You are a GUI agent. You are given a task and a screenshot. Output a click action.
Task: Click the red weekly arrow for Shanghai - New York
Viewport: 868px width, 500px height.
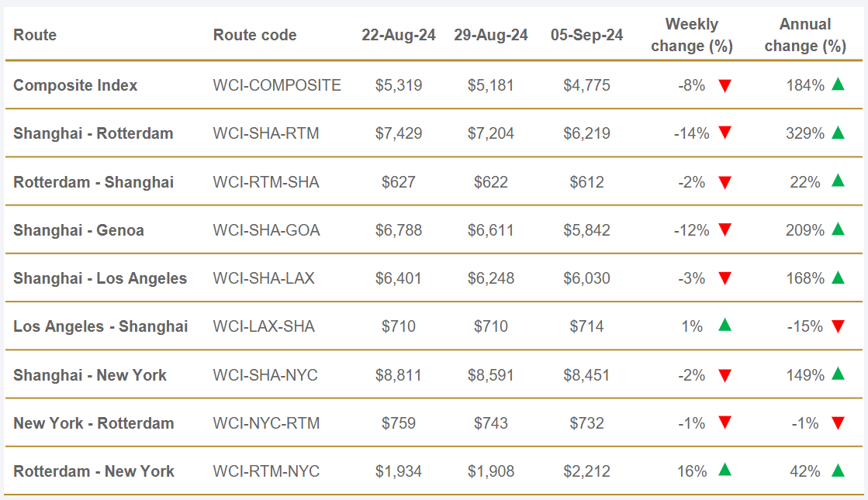(x=725, y=376)
